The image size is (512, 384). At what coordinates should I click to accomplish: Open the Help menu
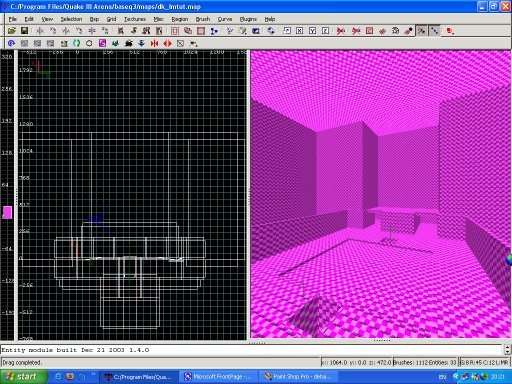pos(270,19)
